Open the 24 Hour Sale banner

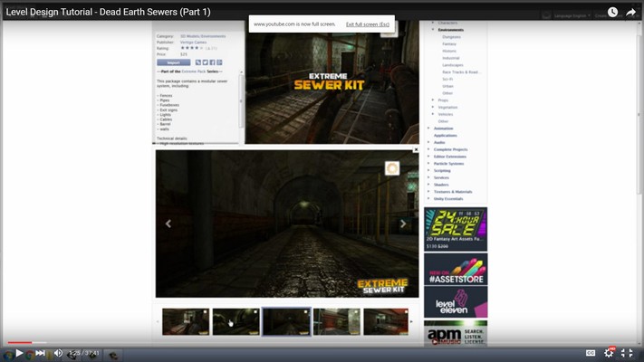click(456, 230)
